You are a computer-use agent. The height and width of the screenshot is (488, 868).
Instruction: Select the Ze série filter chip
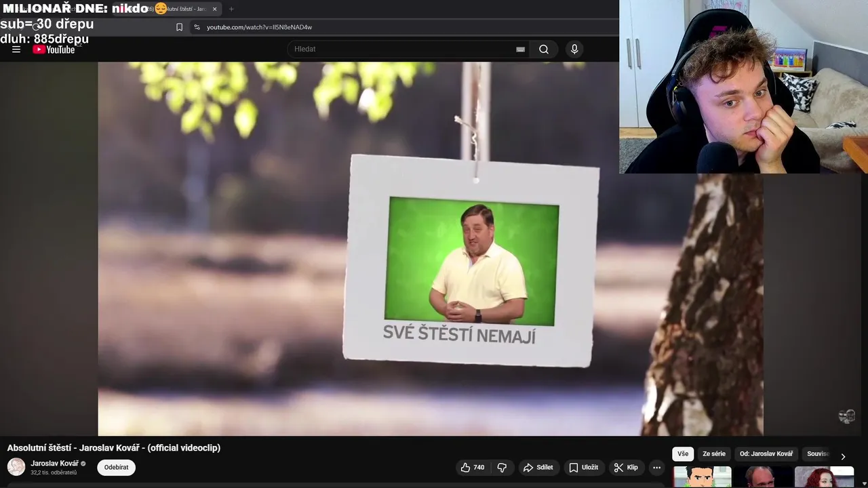click(x=714, y=453)
